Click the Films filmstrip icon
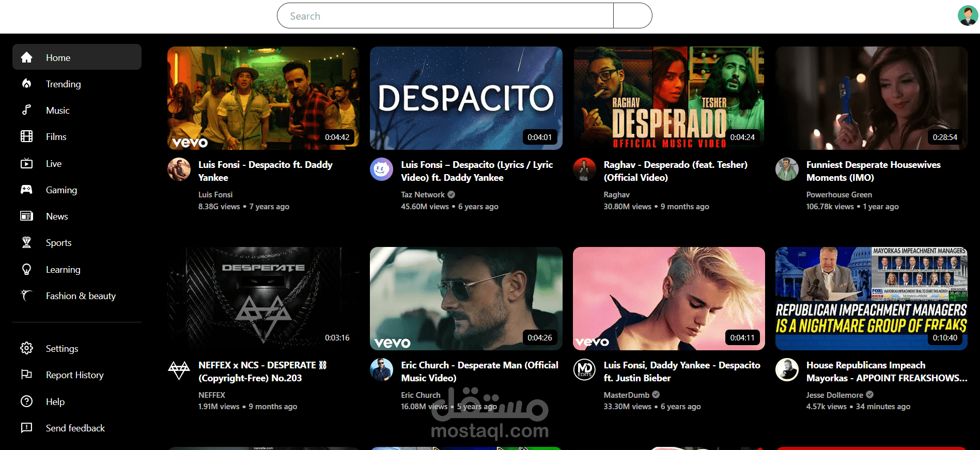This screenshot has height=450, width=980. (26, 136)
